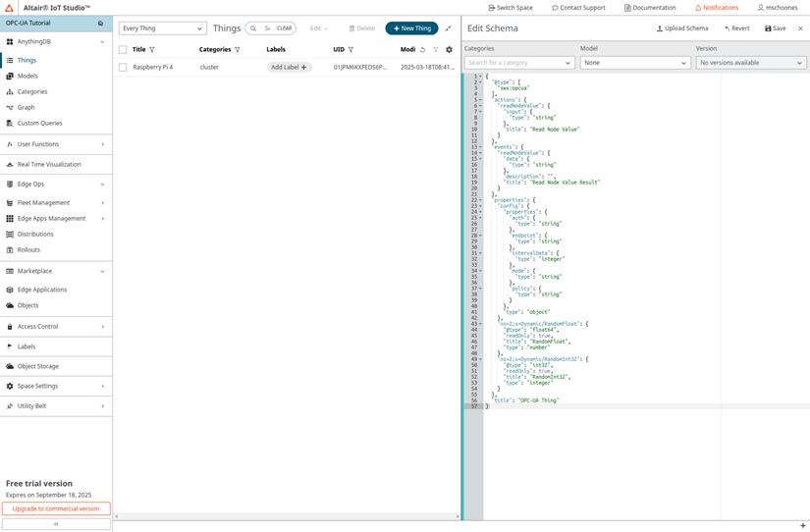
Task: Collapse the Marketplace section
Action: coord(102,271)
